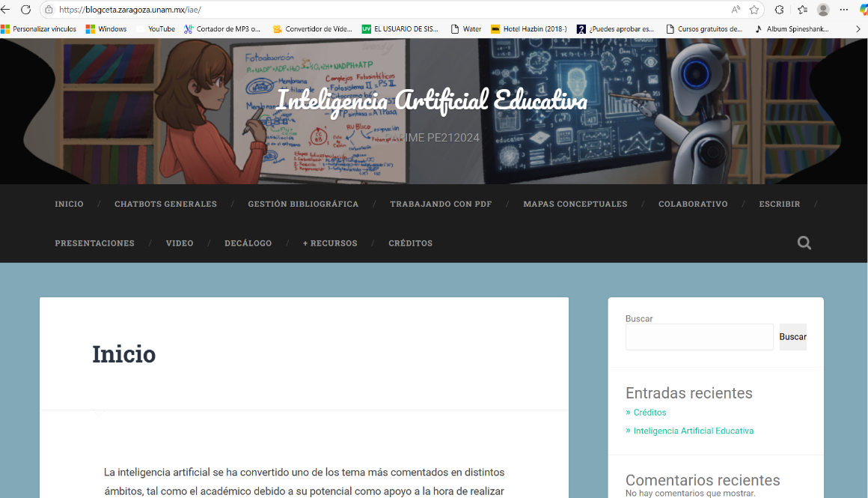
Task: Open the favorites list icon
Action: click(x=802, y=10)
